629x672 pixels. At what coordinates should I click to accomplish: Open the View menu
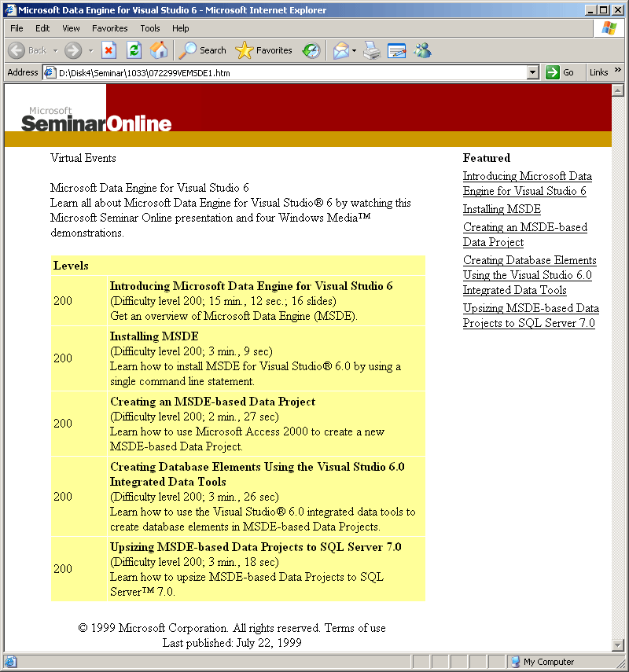point(71,28)
